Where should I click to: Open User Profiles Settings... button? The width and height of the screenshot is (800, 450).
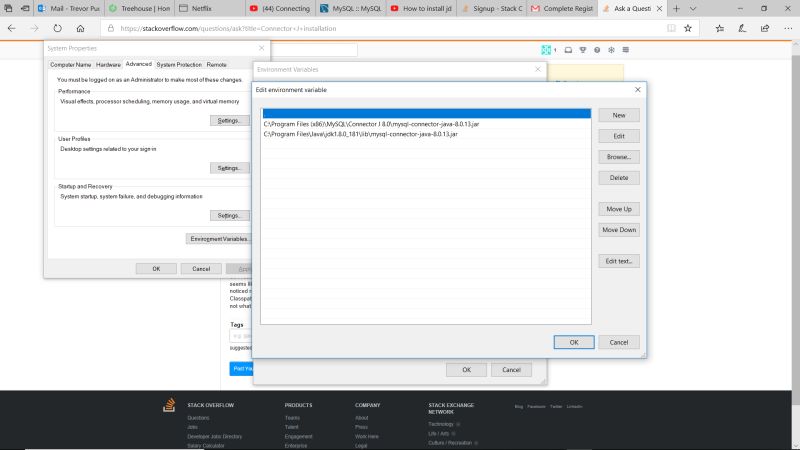(229, 168)
